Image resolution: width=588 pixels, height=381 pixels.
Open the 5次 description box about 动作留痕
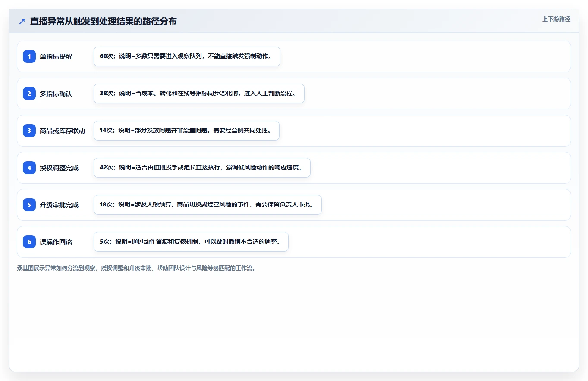pos(191,242)
